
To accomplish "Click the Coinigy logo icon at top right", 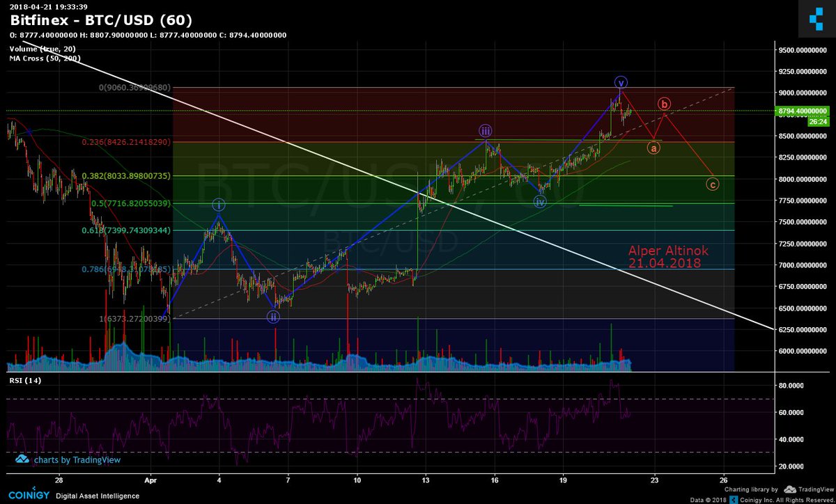I will pos(815,19).
